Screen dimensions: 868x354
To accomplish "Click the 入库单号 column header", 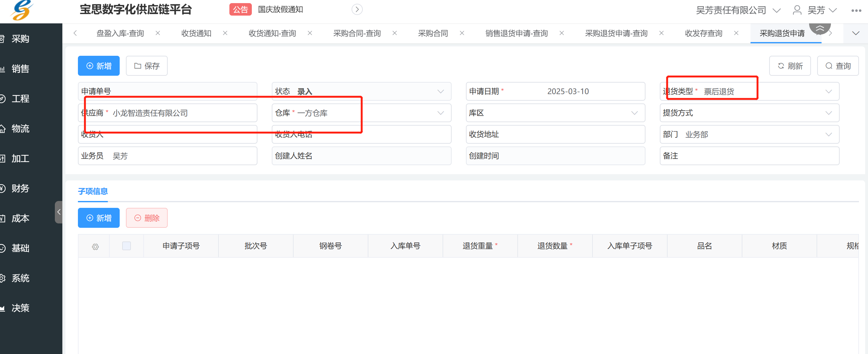I will click(405, 246).
